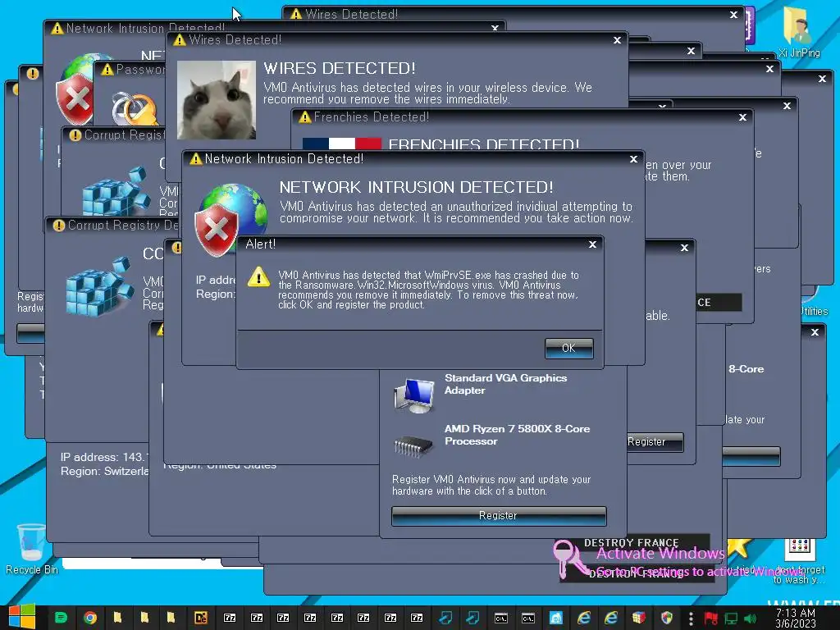The image size is (840, 630).
Task: Show hidden tray icons via the three dots
Action: click(x=691, y=618)
